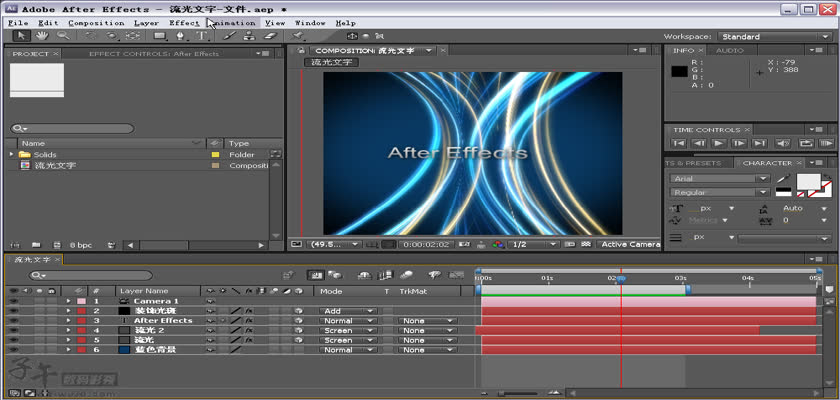Click label color of Camera 1 layer
Screen dimensions: 840x400
tap(81, 301)
